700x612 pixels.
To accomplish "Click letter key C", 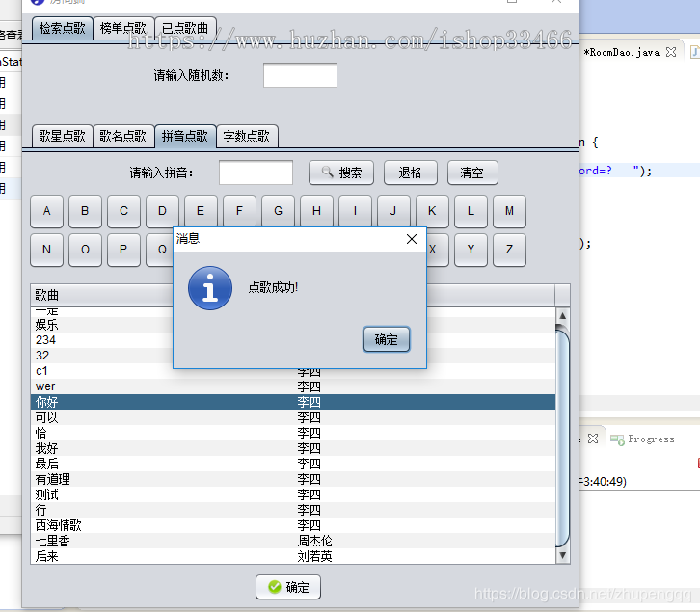I will [123, 211].
